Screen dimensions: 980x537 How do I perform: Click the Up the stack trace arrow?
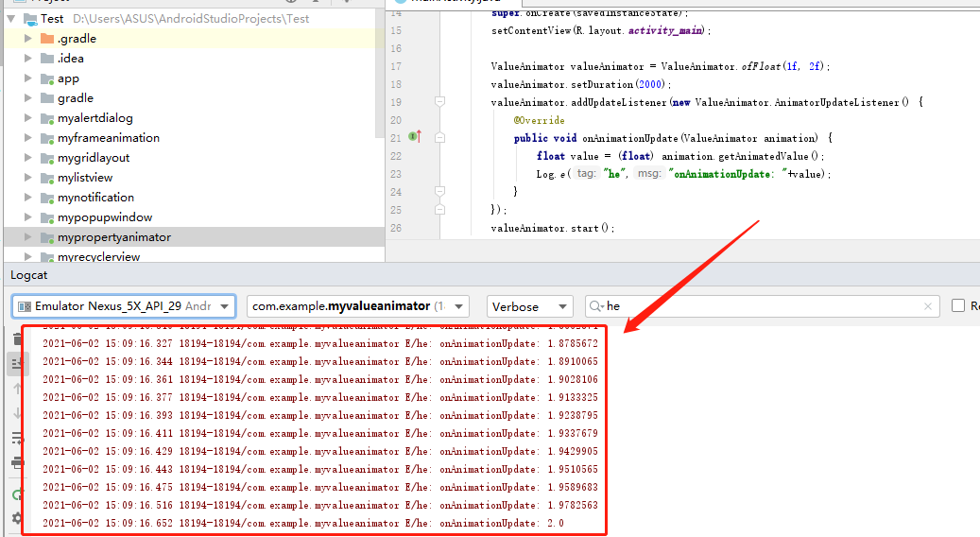coord(17,389)
